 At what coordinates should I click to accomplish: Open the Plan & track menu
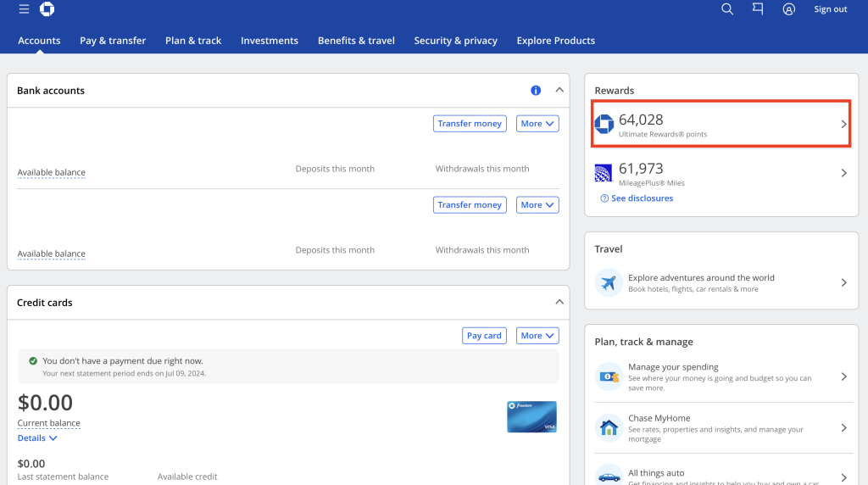tap(193, 41)
